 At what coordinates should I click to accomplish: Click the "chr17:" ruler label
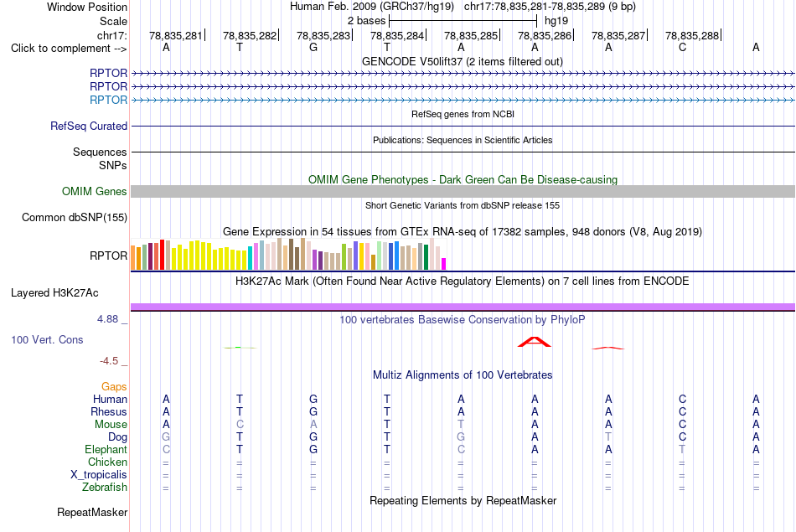tap(111, 35)
